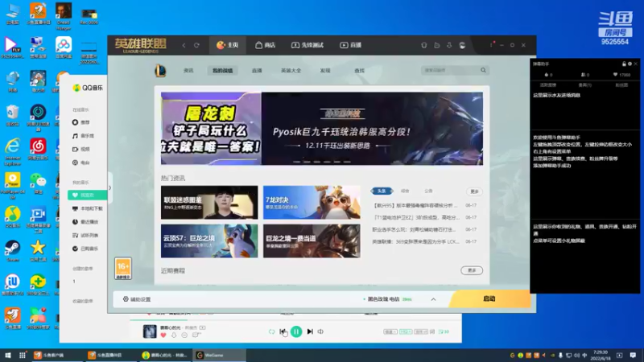Image resolution: width=644 pixels, height=362 pixels.
Task: Open 电台 in QQ音乐 sidebar
Action: click(x=81, y=163)
